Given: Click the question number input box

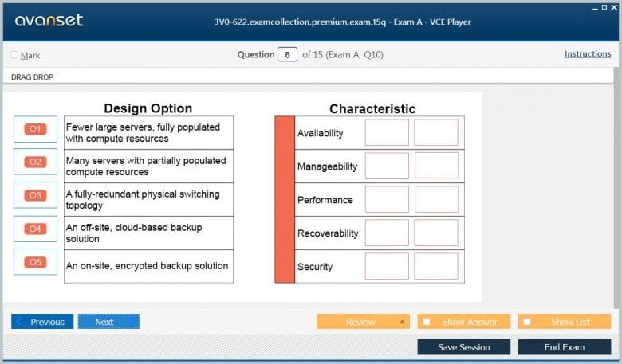Looking at the screenshot, I should click(x=287, y=55).
